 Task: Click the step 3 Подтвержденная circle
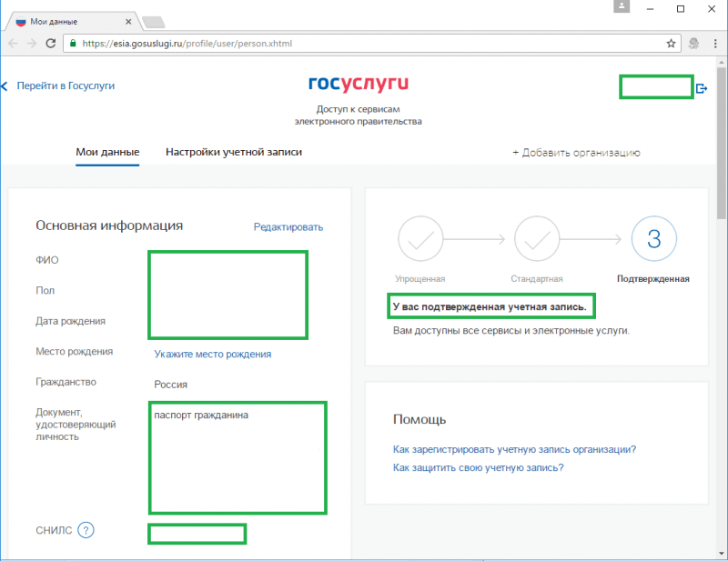coord(652,240)
